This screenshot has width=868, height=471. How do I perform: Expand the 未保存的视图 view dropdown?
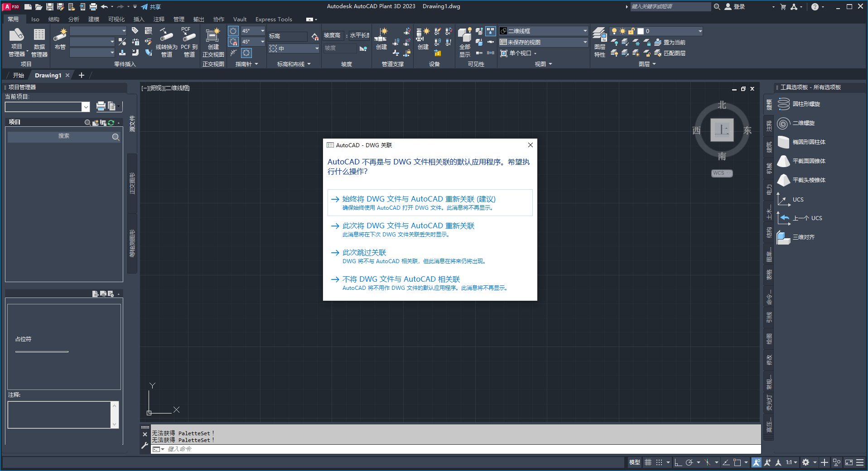[585, 42]
